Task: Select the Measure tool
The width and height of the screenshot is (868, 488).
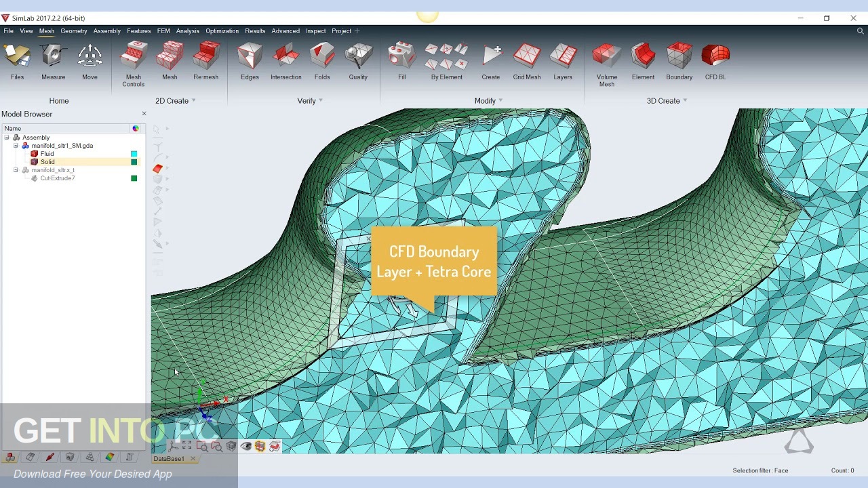Action: 53,61
